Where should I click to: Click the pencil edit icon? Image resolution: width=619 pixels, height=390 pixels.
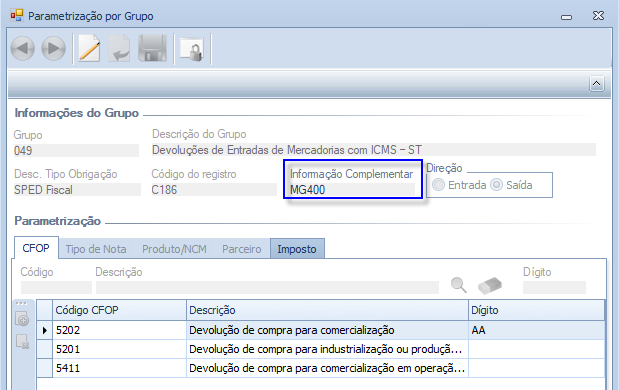point(89,49)
